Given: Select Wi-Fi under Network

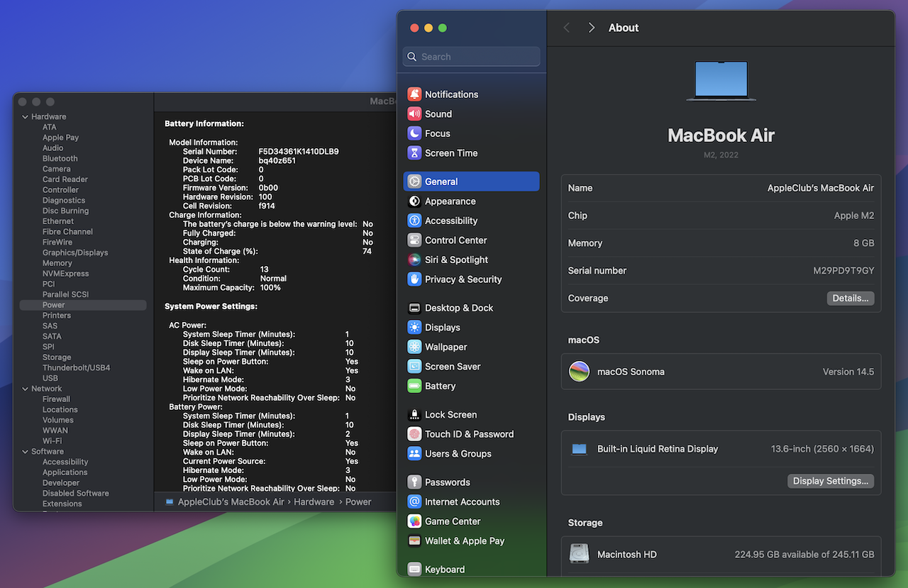Looking at the screenshot, I should tap(52, 441).
